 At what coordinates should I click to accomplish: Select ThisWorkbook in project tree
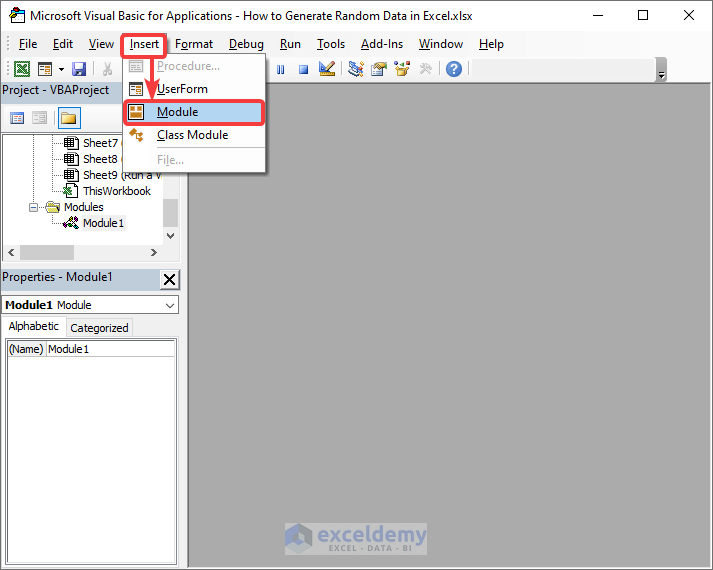117,191
